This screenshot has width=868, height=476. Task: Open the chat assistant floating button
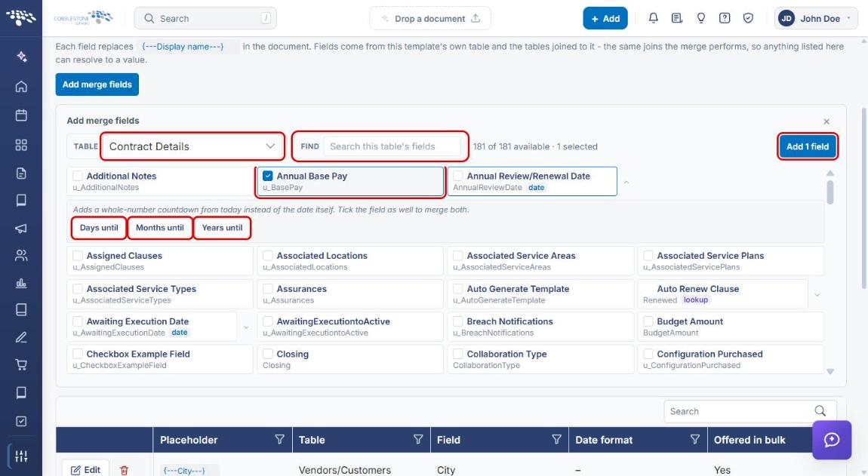coord(832,440)
